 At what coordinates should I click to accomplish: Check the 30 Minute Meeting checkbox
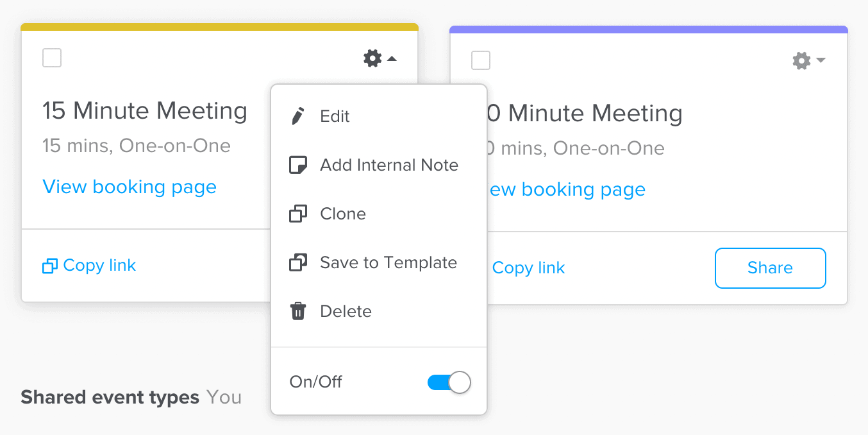480,60
